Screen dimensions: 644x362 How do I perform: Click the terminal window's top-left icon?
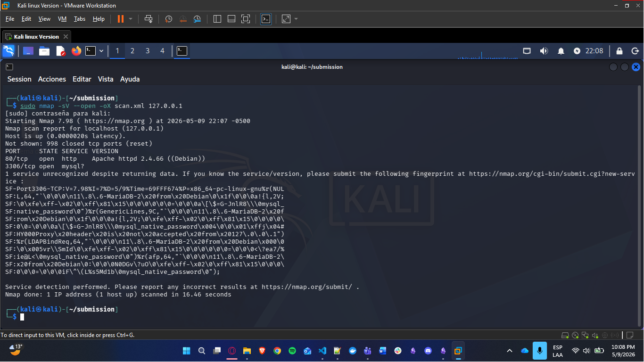9,67
